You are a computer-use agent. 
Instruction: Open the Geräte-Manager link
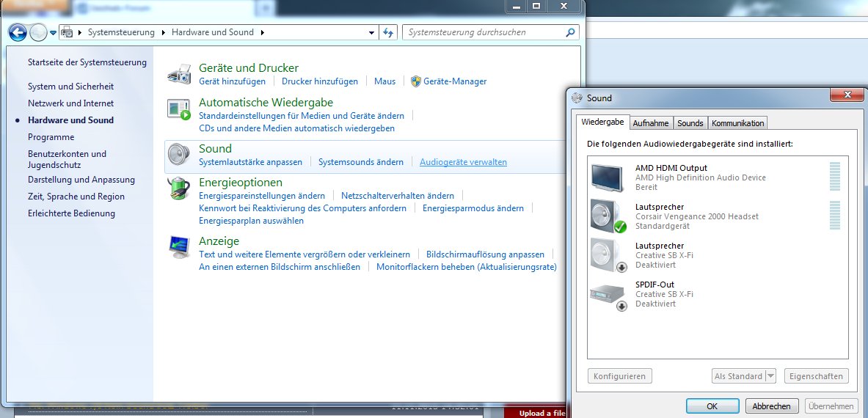pos(455,81)
